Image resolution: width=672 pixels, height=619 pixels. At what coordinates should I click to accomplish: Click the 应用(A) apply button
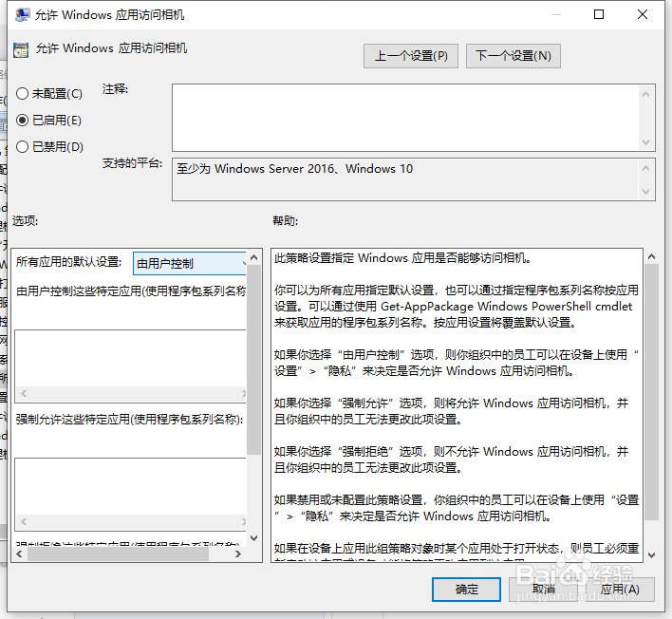(x=620, y=590)
